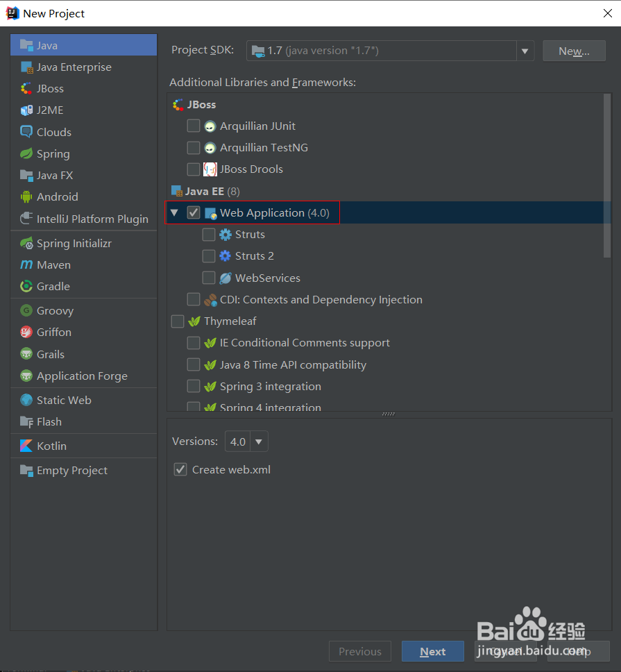Check the JBoss Drools checkbox
The width and height of the screenshot is (621, 672).
pyautogui.click(x=194, y=169)
